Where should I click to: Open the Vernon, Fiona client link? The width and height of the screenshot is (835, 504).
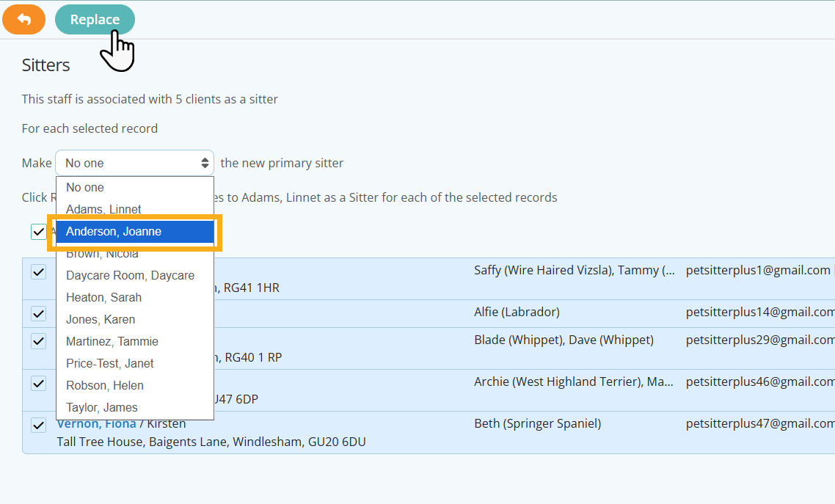(x=96, y=423)
